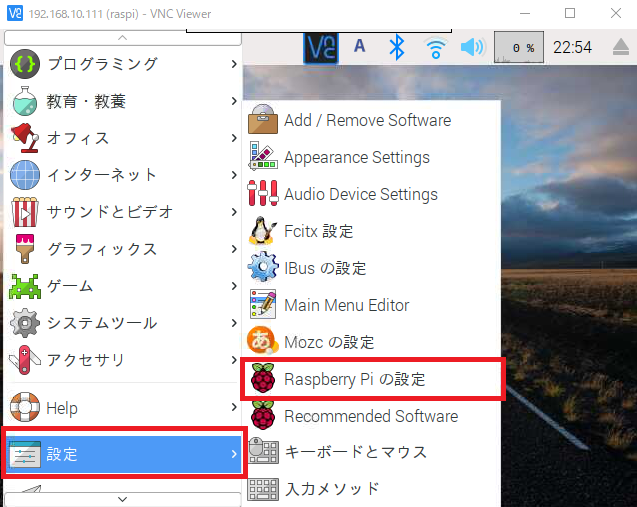Select the Help label text
637x507 pixels.
62,408
